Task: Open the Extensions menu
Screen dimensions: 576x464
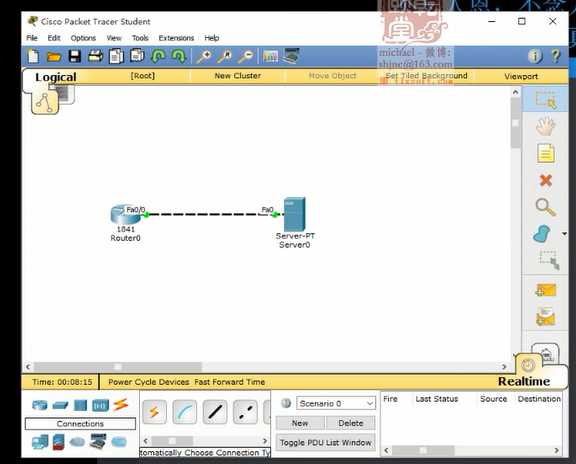Action: pyautogui.click(x=176, y=38)
